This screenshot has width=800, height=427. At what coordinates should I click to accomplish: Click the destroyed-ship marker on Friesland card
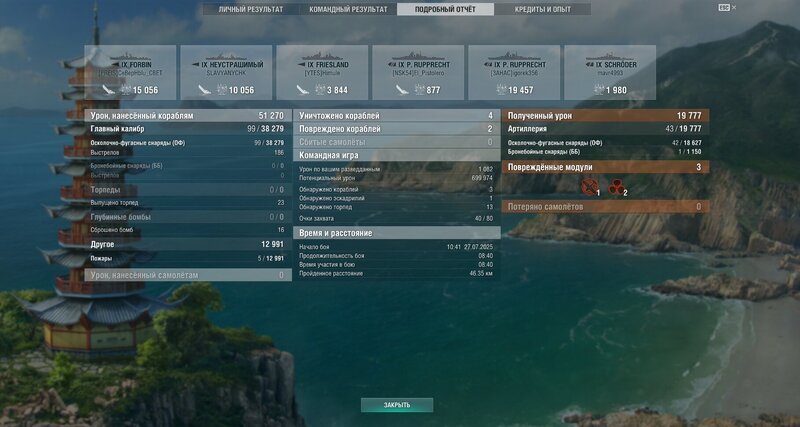click(x=303, y=90)
